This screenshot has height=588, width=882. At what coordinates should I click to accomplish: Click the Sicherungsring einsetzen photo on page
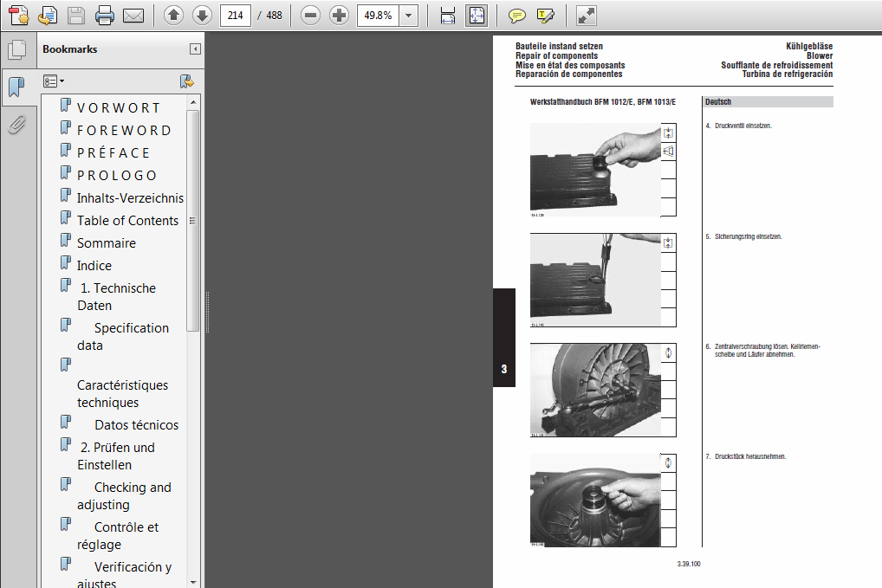[595, 280]
